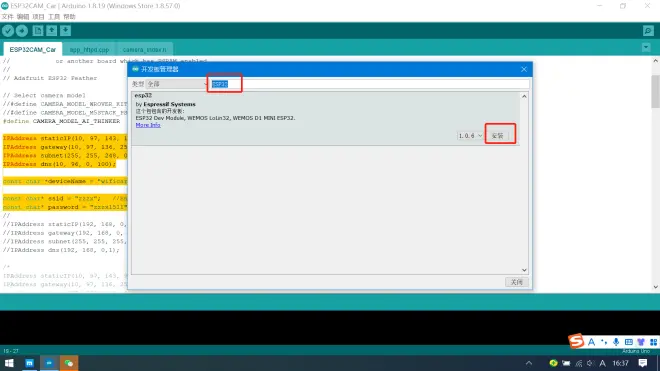Open the esp32 More Info link
This screenshot has width=660, height=371.
(x=148, y=125)
